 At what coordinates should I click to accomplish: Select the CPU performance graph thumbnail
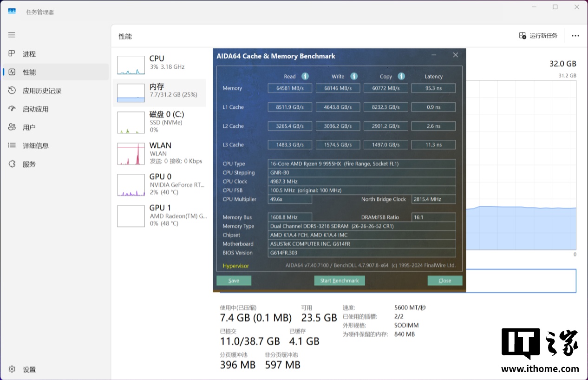131,65
